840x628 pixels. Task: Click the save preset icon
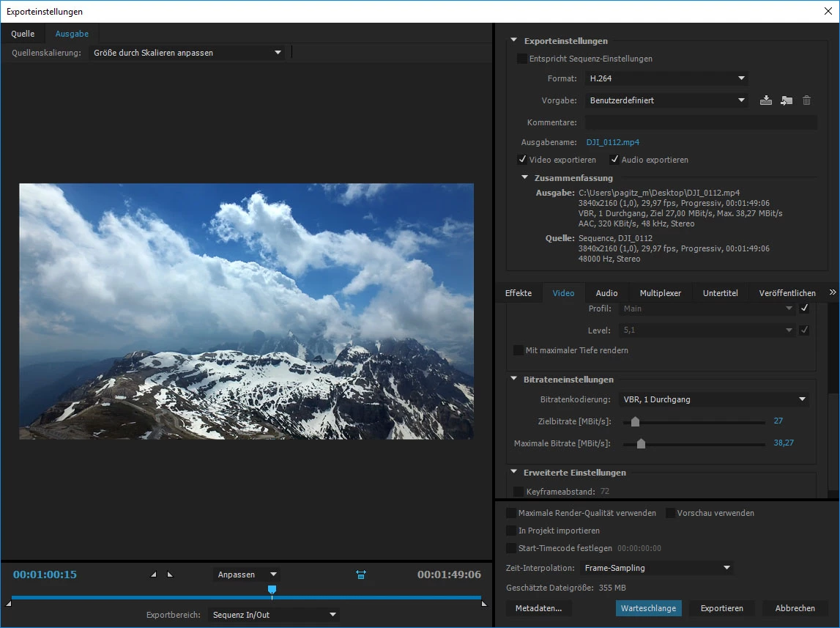coord(765,100)
